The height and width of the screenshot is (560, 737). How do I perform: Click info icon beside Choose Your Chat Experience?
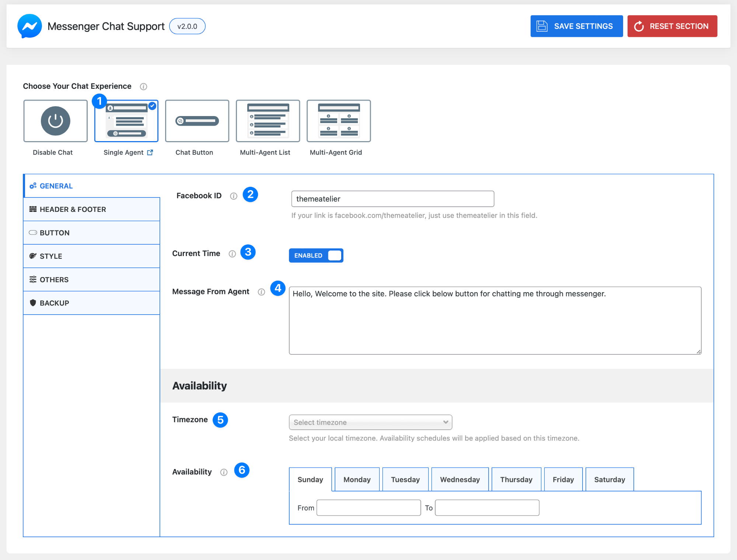[143, 87]
